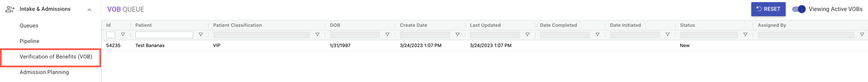Open the Assigned By filter icon
The width and height of the screenshot is (868, 82).
862,35
